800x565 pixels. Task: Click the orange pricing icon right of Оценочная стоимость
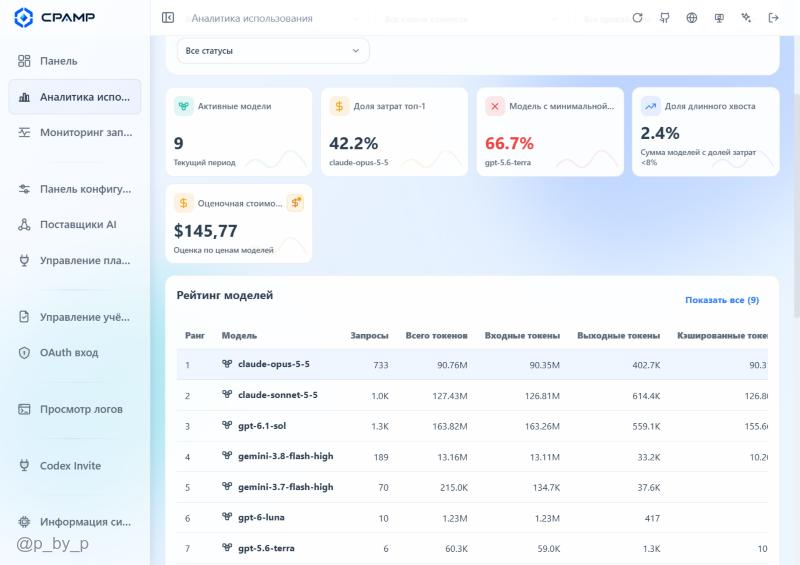click(295, 203)
